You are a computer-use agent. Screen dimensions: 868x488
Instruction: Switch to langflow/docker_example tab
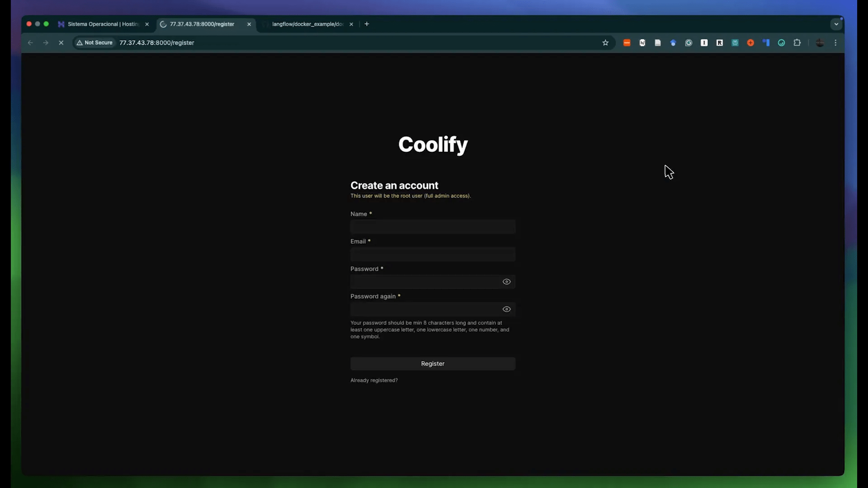click(307, 24)
